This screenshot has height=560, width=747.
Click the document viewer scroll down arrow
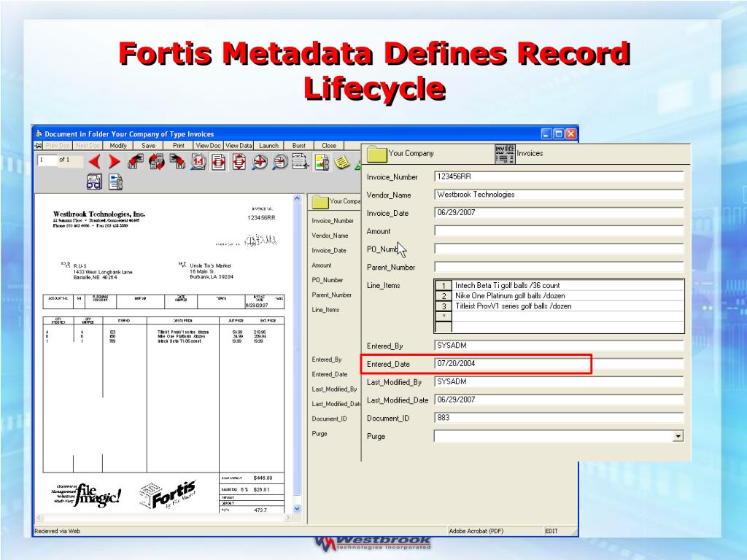[x=297, y=508]
